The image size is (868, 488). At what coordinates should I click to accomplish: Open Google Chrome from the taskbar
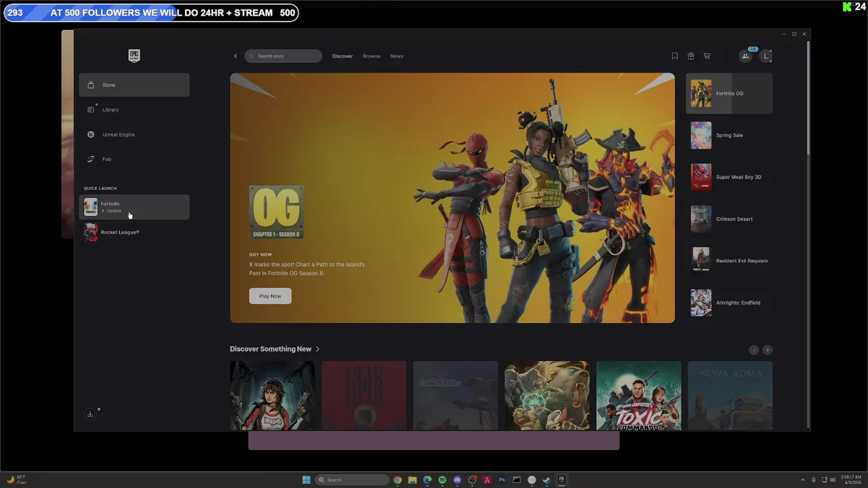[x=397, y=480]
